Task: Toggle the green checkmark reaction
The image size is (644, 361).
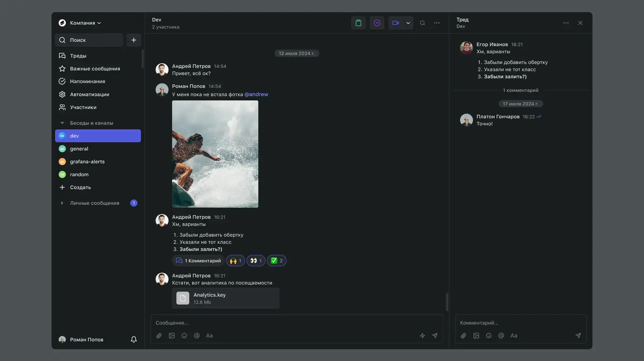Action: pos(277,261)
